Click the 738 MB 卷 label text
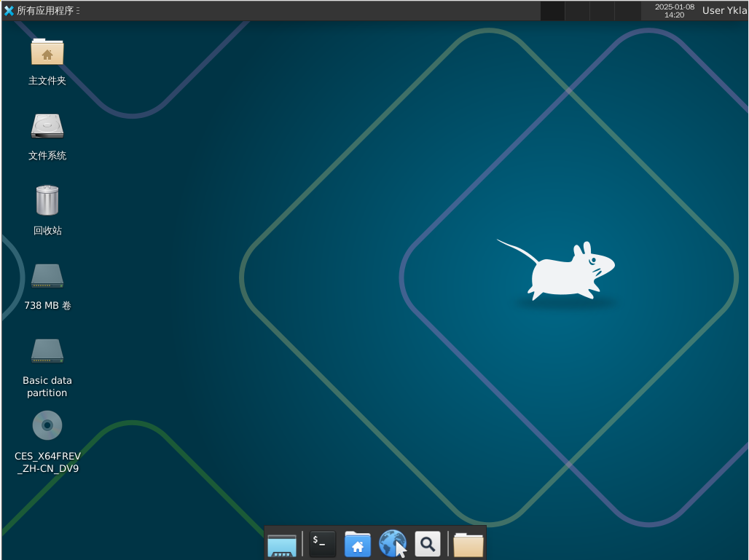749x560 pixels. [47, 306]
